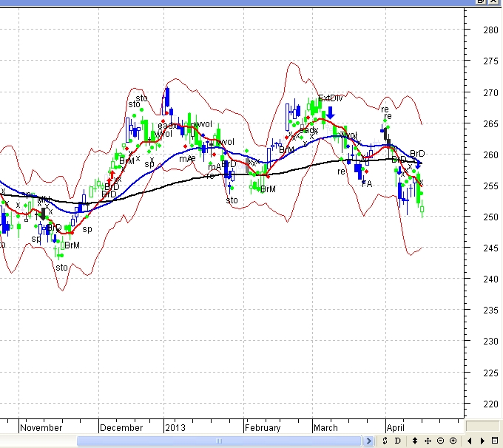Click the scrollbar right arrow button
The height and width of the screenshot is (448, 503).
tap(369, 441)
